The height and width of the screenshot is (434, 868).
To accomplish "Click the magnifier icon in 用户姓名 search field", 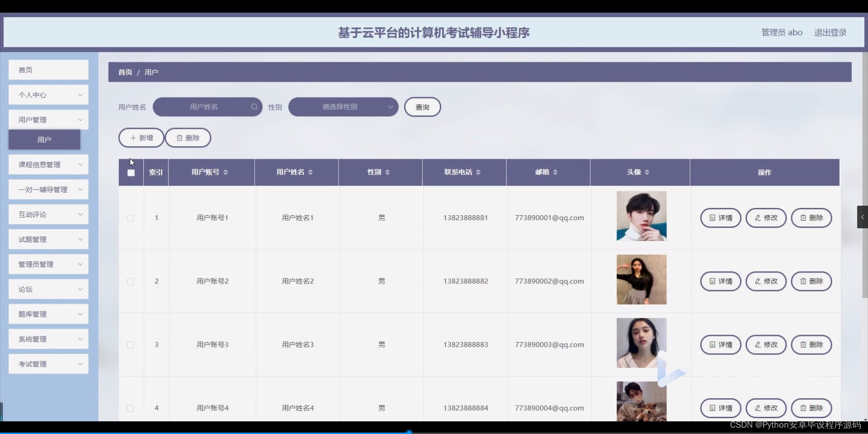I will coord(255,107).
